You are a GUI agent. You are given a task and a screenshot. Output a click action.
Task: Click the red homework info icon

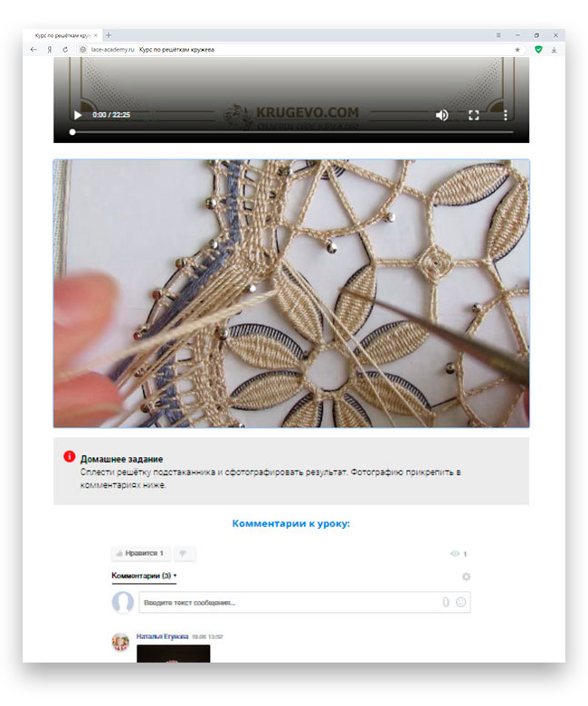[x=70, y=456]
